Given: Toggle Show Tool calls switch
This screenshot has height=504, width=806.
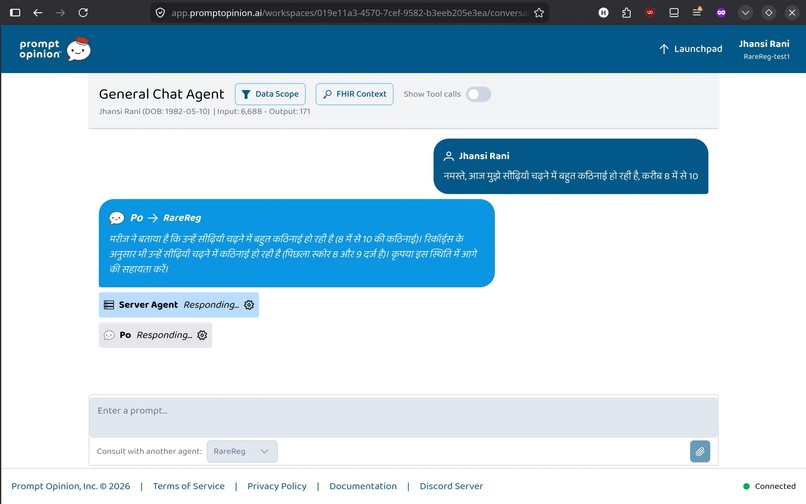Looking at the screenshot, I should click(x=479, y=94).
